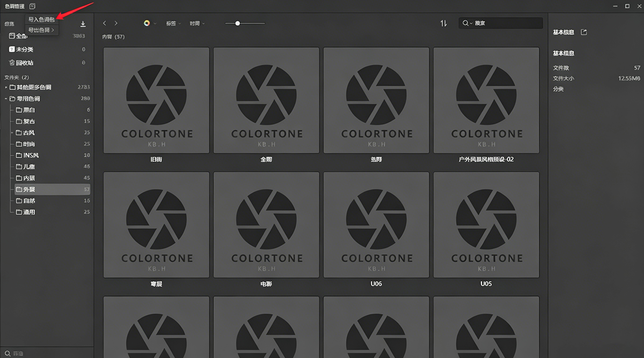The height and width of the screenshot is (358, 644).
Task: Go forward with the right arrow button
Action: 116,23
